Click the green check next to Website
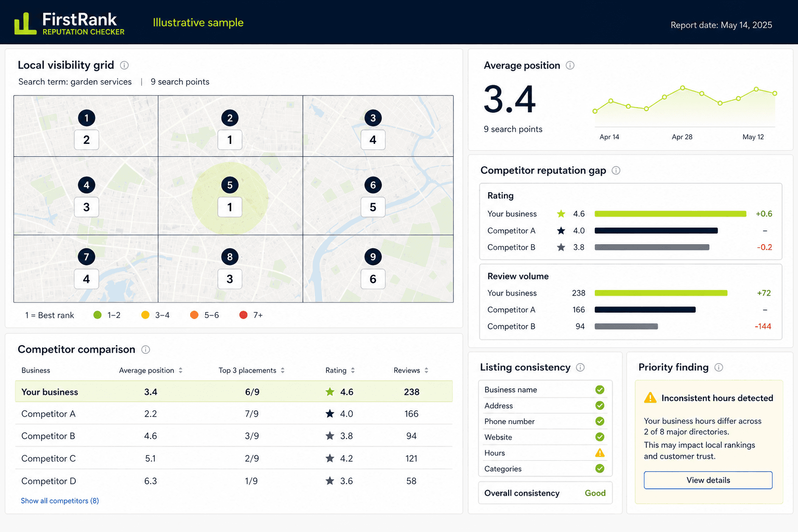Image resolution: width=798 pixels, height=532 pixels. click(600, 437)
